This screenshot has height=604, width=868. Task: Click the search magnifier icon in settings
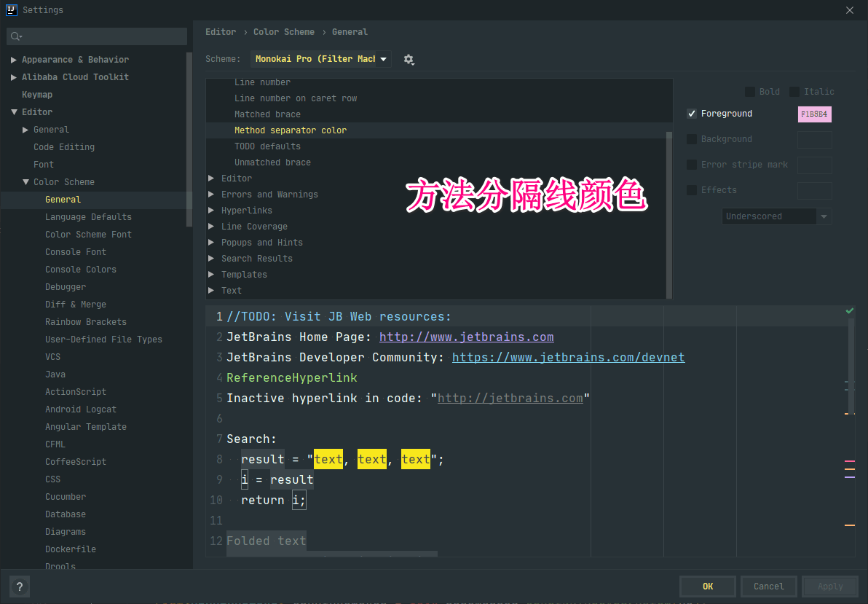click(x=16, y=36)
